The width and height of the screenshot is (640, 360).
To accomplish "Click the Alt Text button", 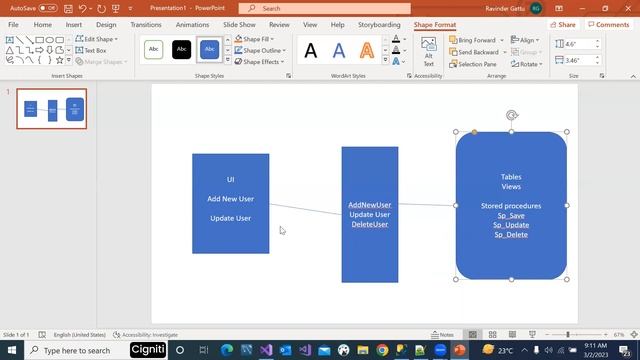I will tap(428, 52).
